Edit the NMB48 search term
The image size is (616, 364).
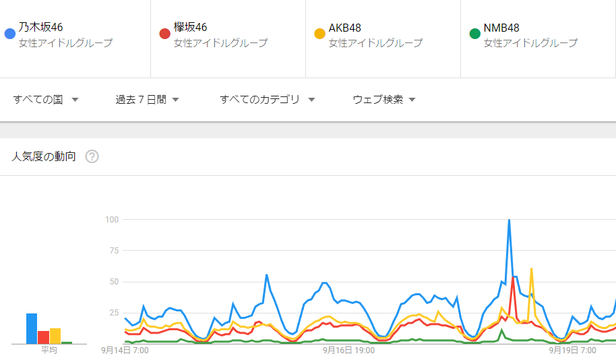[x=501, y=28]
